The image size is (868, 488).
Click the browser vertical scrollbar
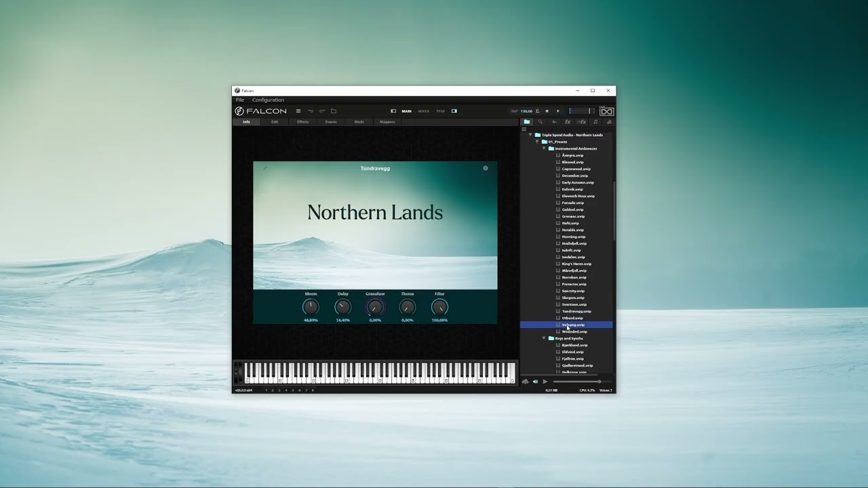(614, 210)
